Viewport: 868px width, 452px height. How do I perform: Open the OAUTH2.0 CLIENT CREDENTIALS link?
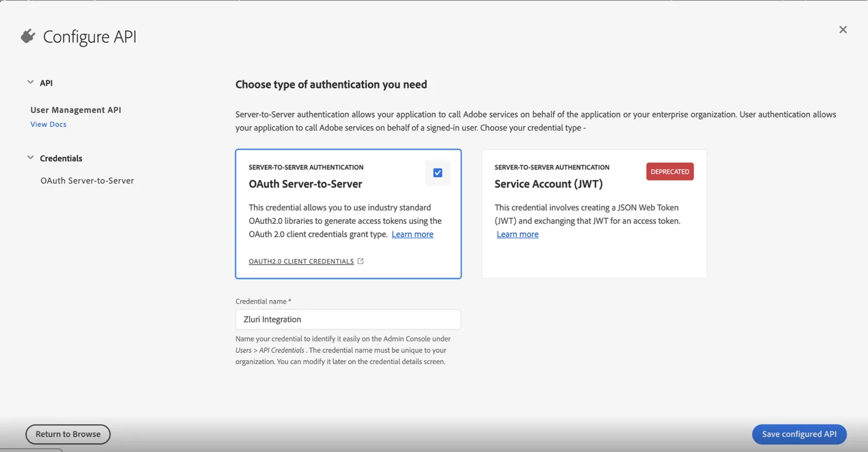point(301,261)
